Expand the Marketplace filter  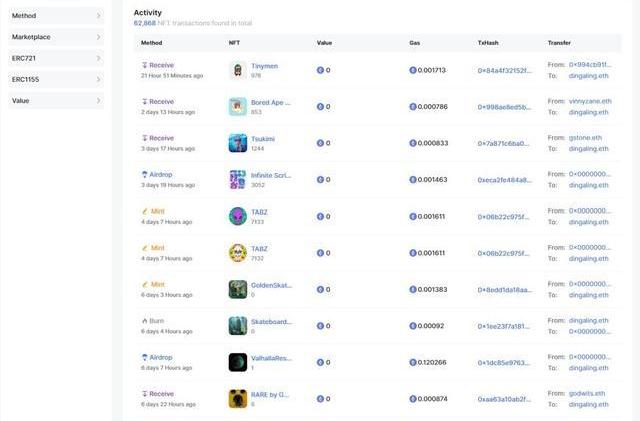56,37
